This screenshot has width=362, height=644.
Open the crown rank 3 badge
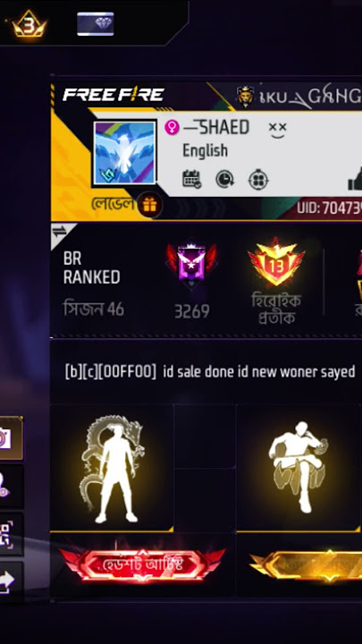(x=29, y=24)
